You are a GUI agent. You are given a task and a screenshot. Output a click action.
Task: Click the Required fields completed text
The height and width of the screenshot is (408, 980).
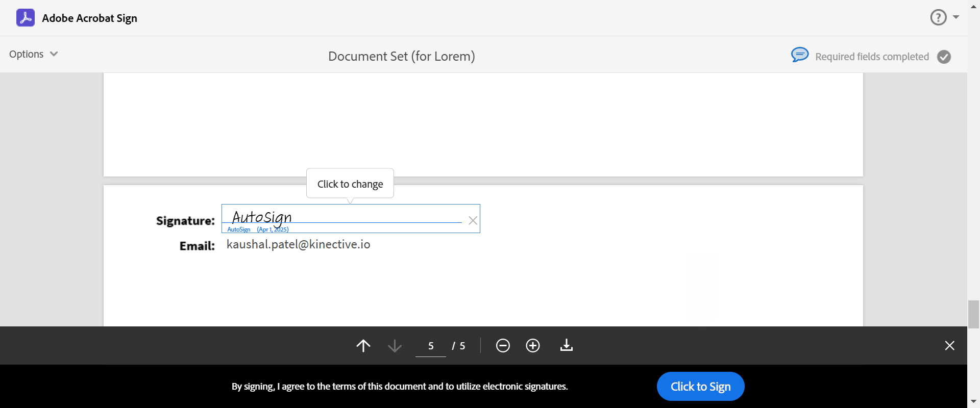click(x=872, y=57)
